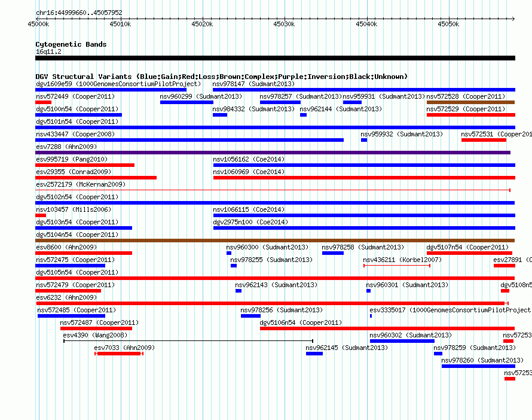Click the chr16:44999660..45057952 region label
The image size is (532, 420).
79,13
